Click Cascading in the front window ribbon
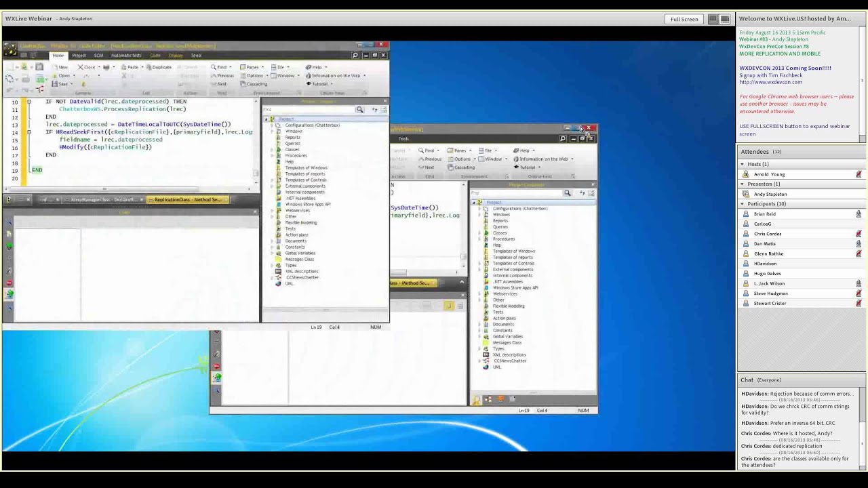This screenshot has height=488, width=868. point(254,84)
